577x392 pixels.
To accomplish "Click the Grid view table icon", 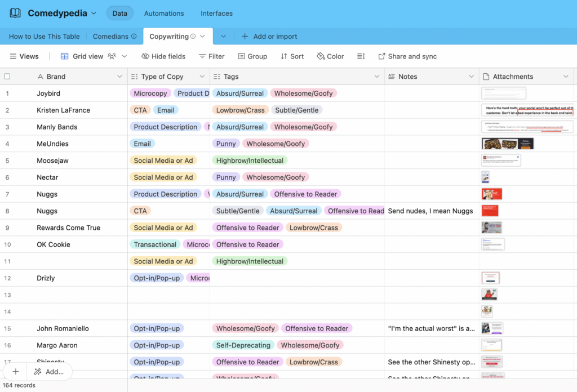I will [64, 56].
